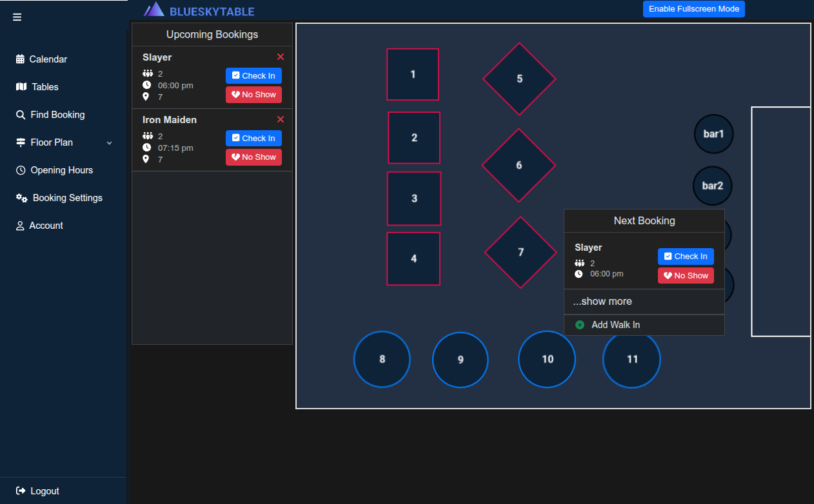Click the Next Booking popup header

point(644,221)
